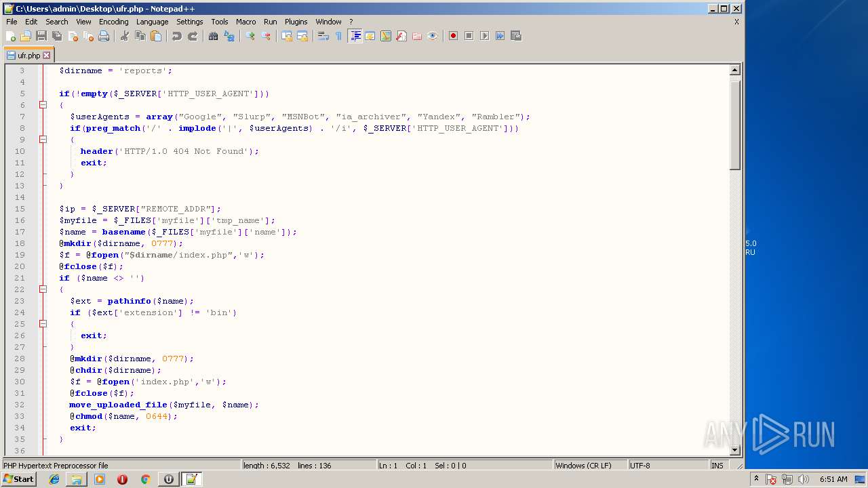Save recorded macro icon
The height and width of the screenshot is (488, 868).
(515, 36)
